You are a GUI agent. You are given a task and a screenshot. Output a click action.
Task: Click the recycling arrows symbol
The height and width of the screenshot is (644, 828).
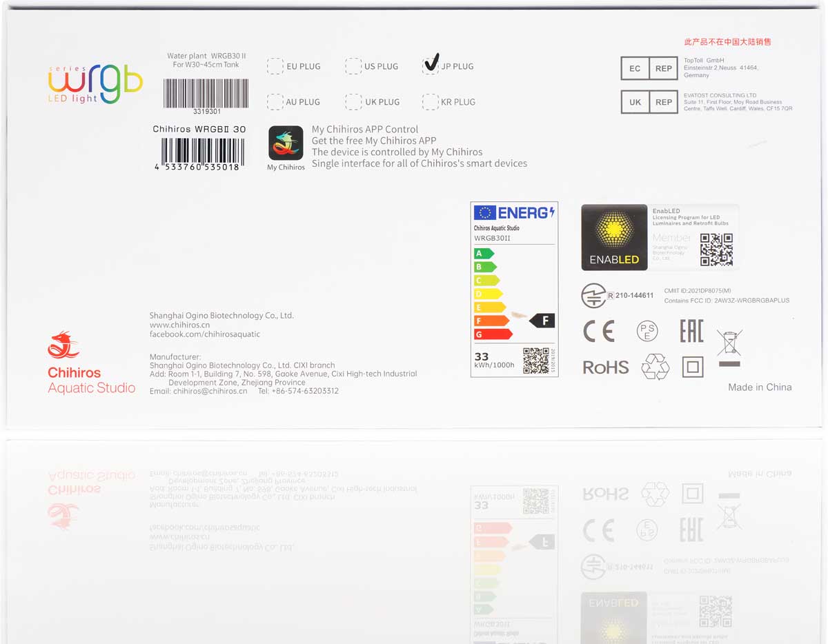pyautogui.click(x=655, y=367)
